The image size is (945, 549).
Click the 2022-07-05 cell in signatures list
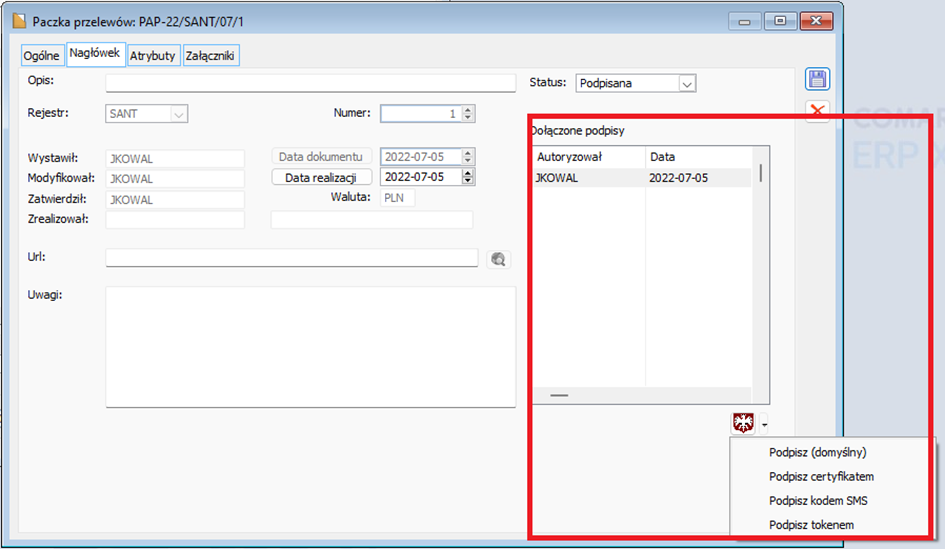(x=679, y=178)
